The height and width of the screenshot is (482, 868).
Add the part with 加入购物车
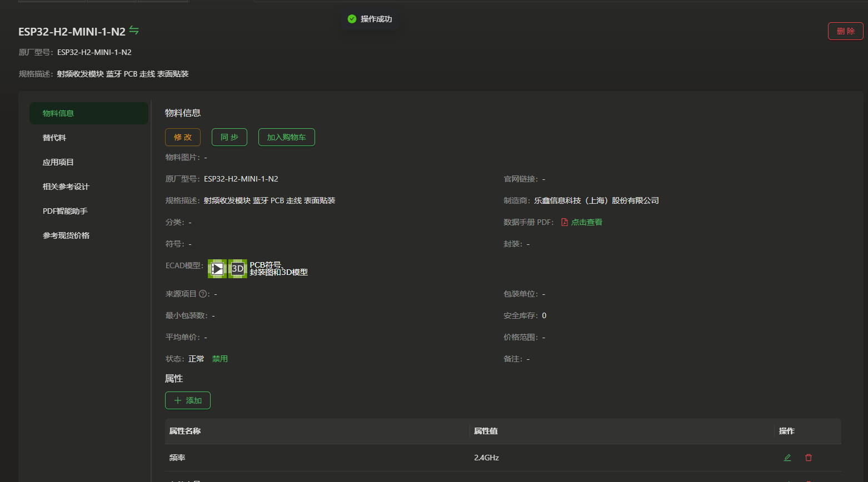(287, 137)
